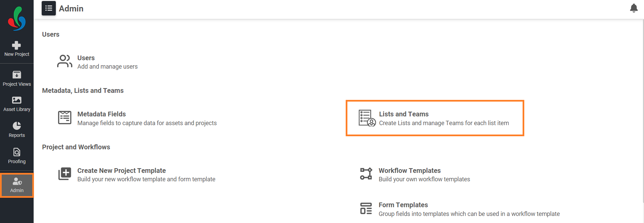
Task: Open the Users link
Action: [x=86, y=58]
